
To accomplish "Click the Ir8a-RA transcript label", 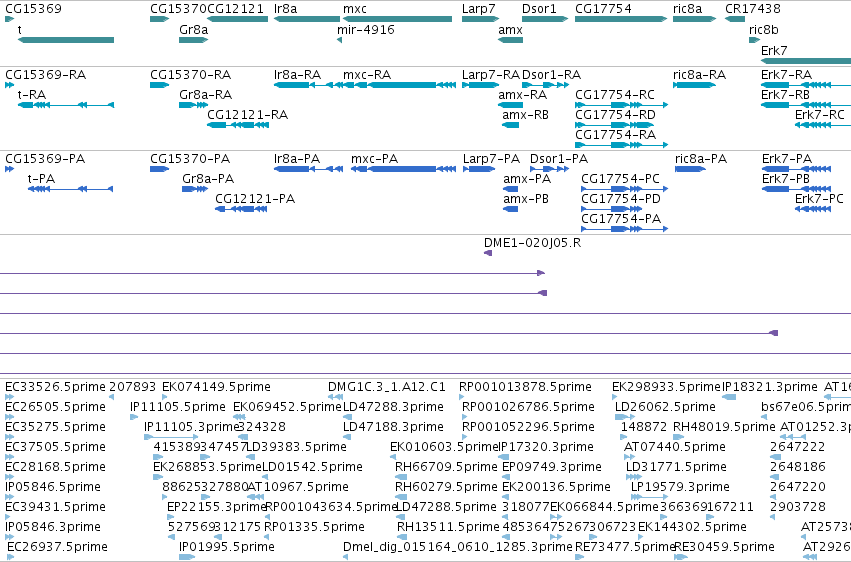I will [297, 74].
